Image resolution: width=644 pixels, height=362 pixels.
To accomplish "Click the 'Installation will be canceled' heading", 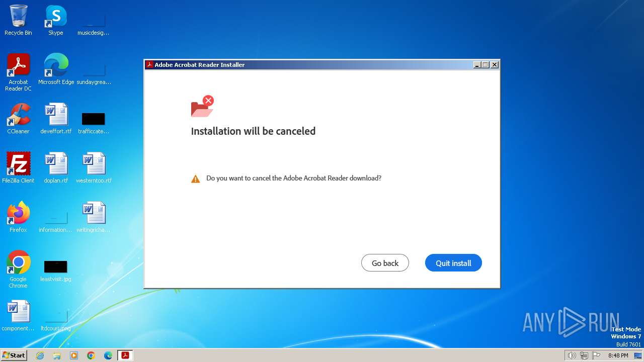I will click(x=253, y=131).
